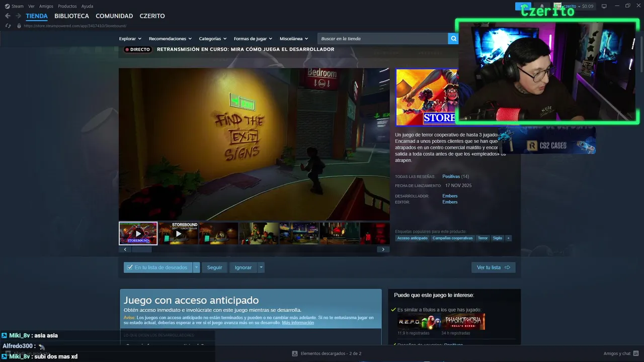Open the Ver menu
Screen dimensions: 644x362
point(32,6)
